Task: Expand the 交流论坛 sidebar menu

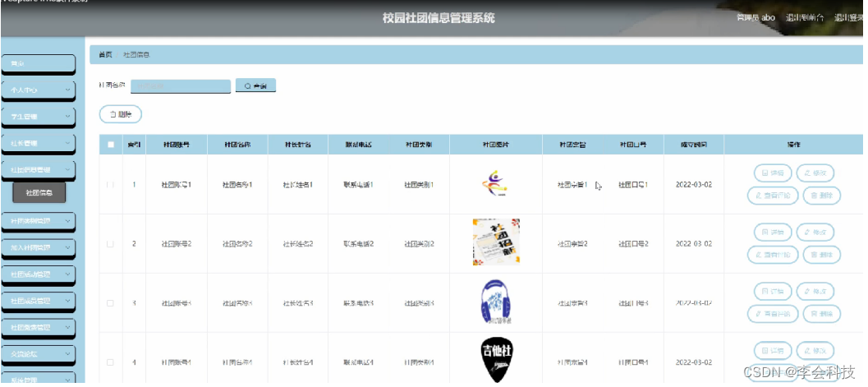Action: coord(39,353)
